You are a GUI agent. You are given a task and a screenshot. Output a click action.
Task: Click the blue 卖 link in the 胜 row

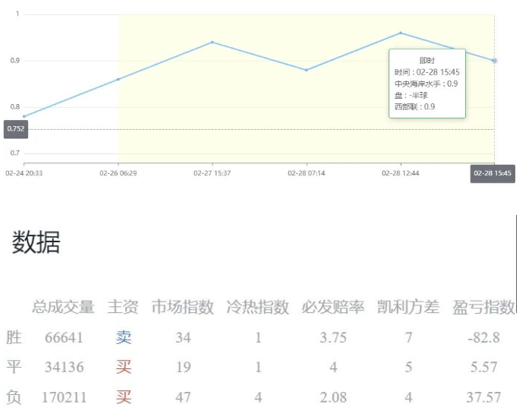coord(124,337)
